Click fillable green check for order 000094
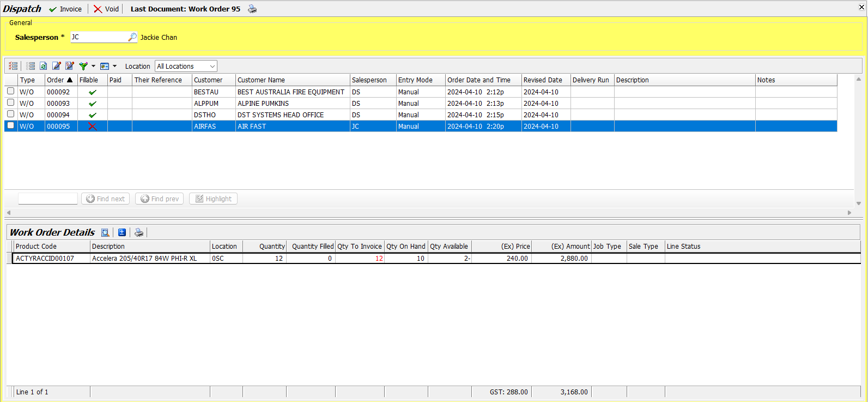 (93, 115)
